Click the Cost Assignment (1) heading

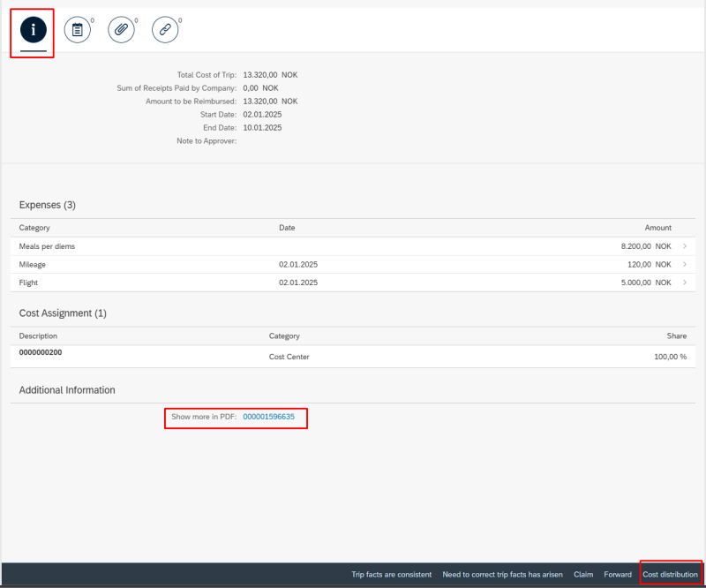tap(63, 313)
